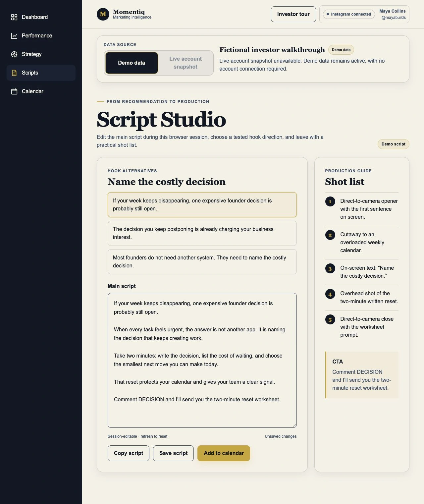
Task: Click the 'Fictional investor walkthrough' heading
Action: pyautogui.click(x=272, y=50)
